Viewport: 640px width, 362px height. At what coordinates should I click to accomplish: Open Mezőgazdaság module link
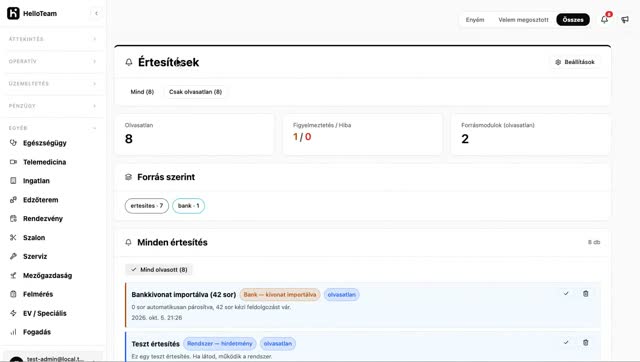(x=47, y=275)
